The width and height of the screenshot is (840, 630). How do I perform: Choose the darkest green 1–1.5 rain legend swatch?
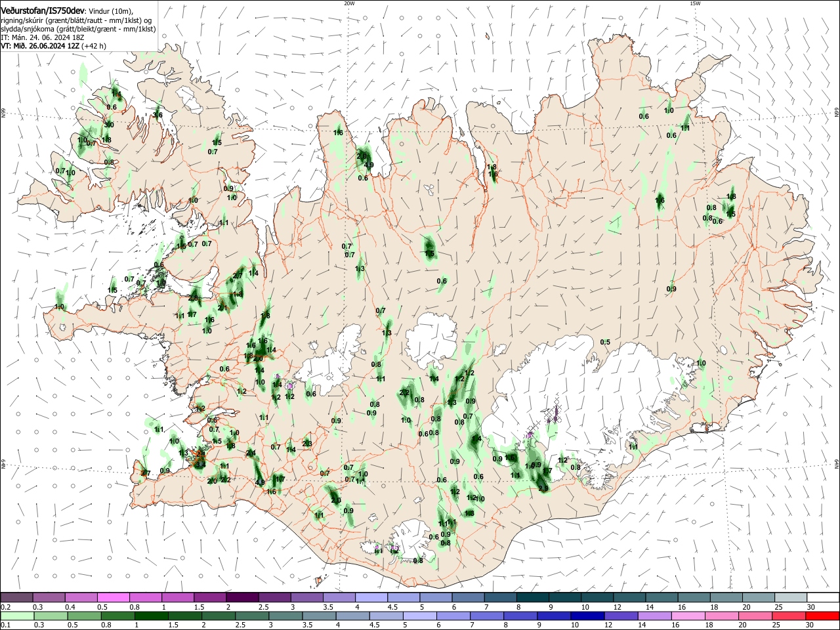point(152,616)
